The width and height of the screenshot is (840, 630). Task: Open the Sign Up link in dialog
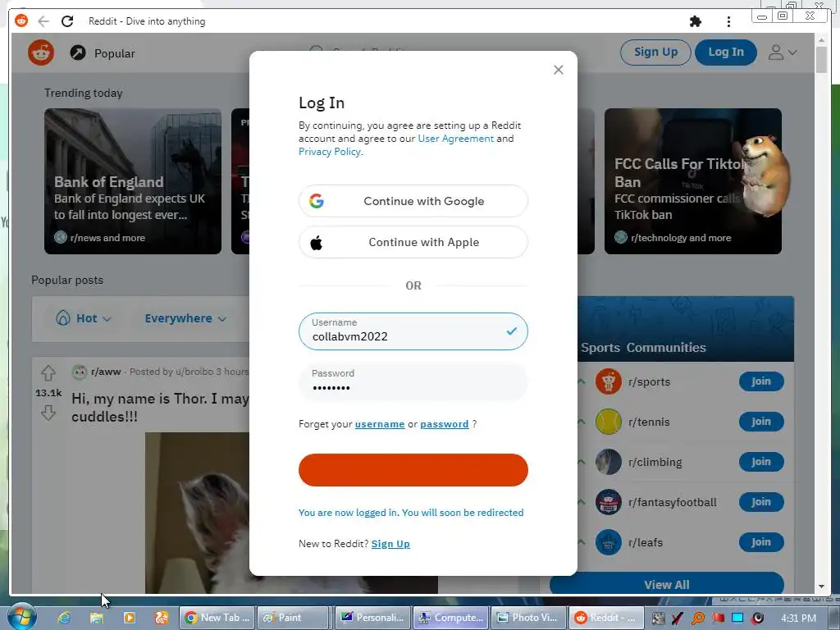point(390,544)
